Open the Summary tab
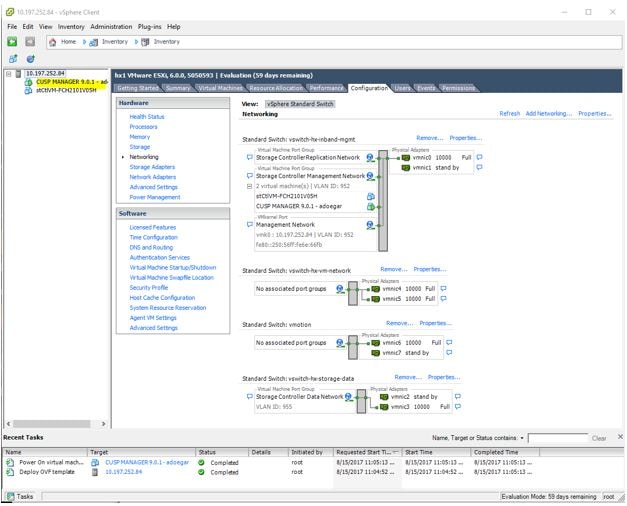627x506 pixels. tap(178, 88)
